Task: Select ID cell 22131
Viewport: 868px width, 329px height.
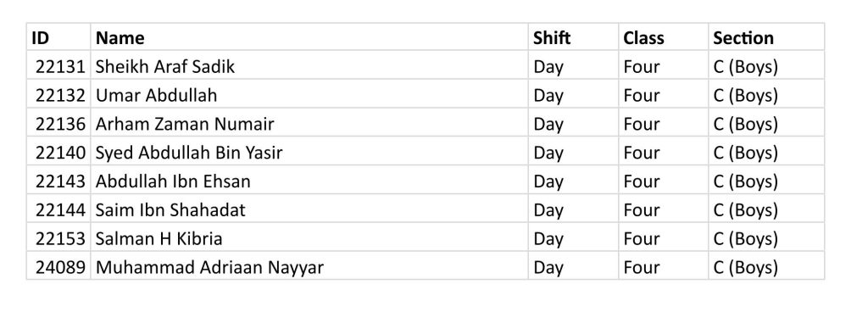Action: point(58,66)
